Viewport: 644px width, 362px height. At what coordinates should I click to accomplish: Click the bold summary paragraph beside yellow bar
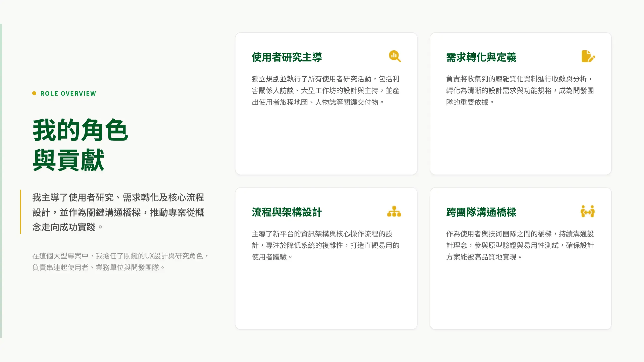[x=118, y=212]
